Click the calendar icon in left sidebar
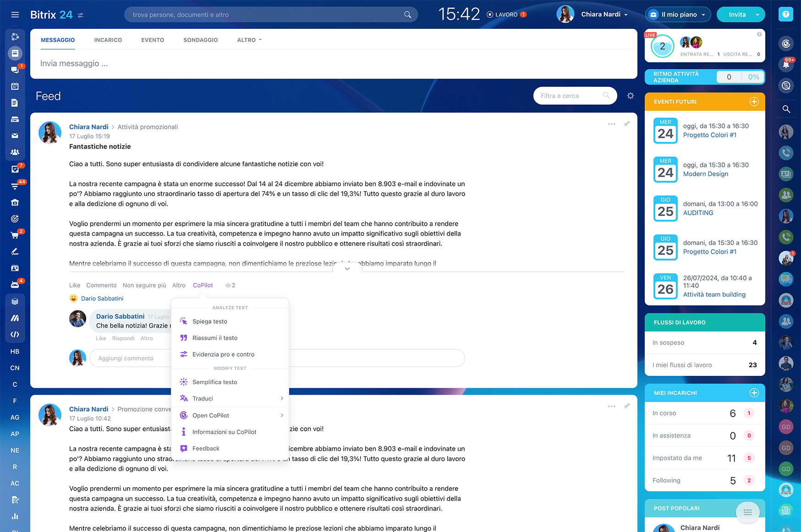The height and width of the screenshot is (532, 801). [x=15, y=86]
